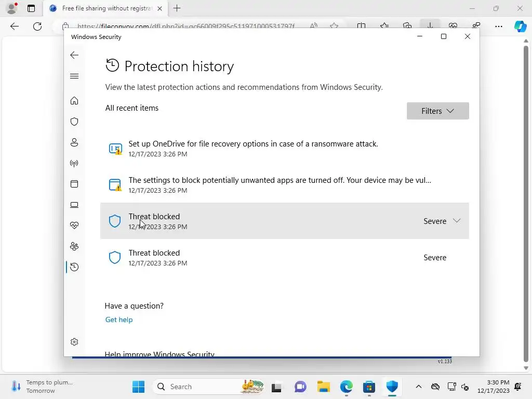The height and width of the screenshot is (399, 532).
Task: Click the Edge address bar URL
Action: pos(185,26)
